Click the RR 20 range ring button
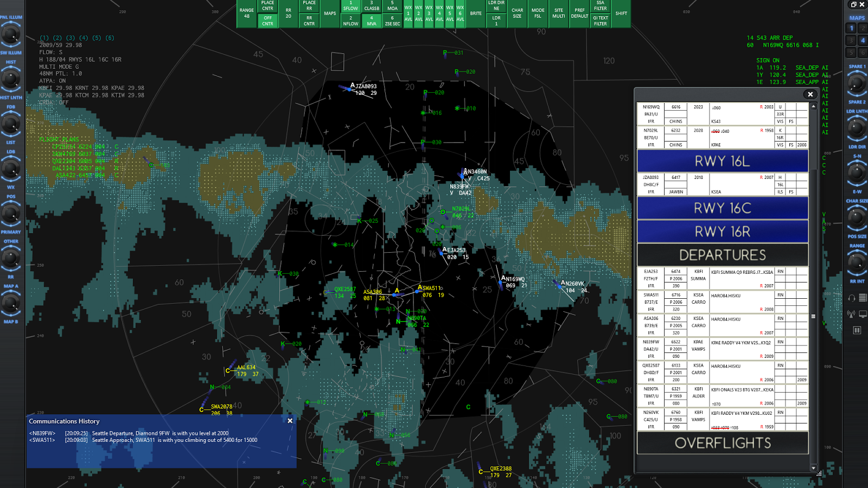The width and height of the screenshot is (868, 488). click(288, 14)
